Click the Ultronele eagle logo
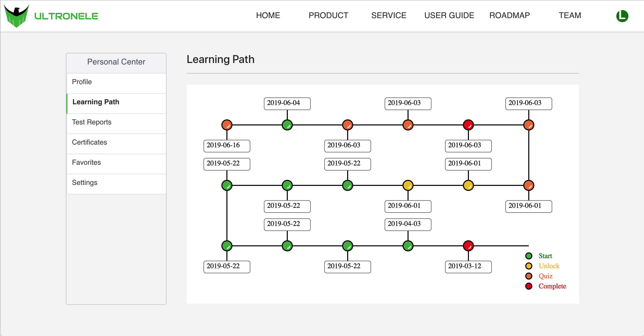This screenshot has width=644, height=336. [17, 16]
